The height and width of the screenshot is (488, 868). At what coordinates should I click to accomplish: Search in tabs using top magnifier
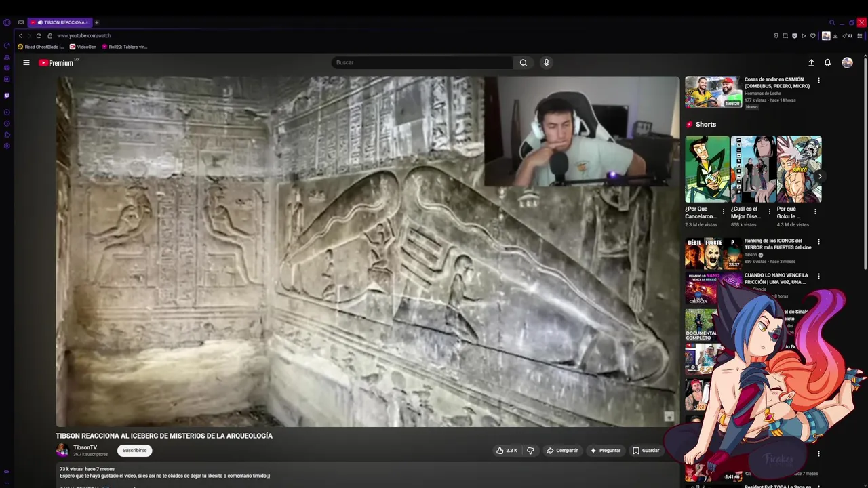[x=832, y=22]
